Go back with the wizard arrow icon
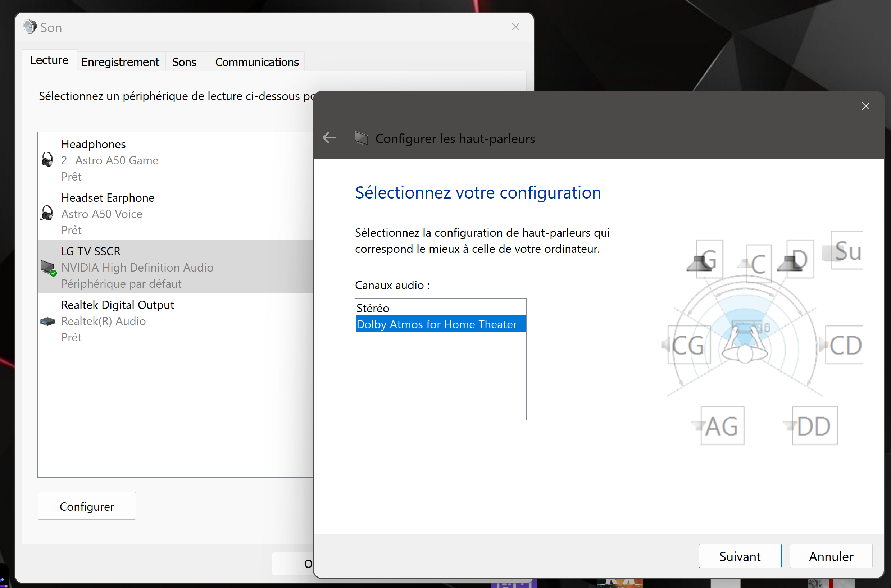The height and width of the screenshot is (588, 891). (x=329, y=138)
